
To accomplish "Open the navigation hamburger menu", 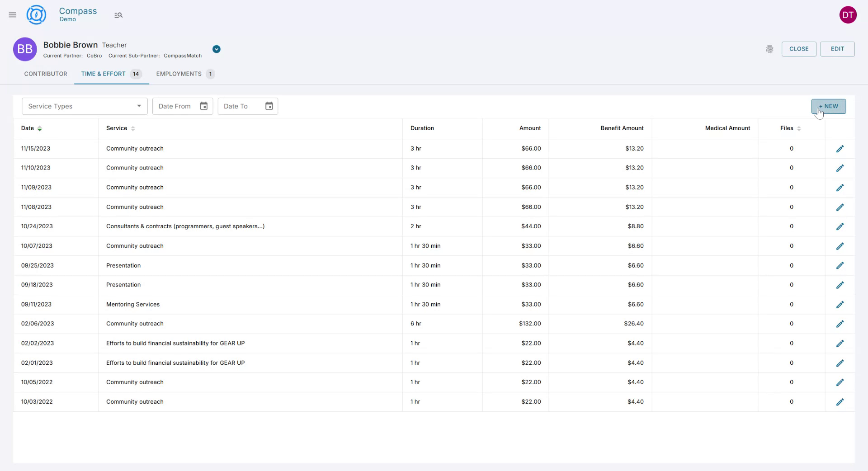I will pyautogui.click(x=12, y=14).
